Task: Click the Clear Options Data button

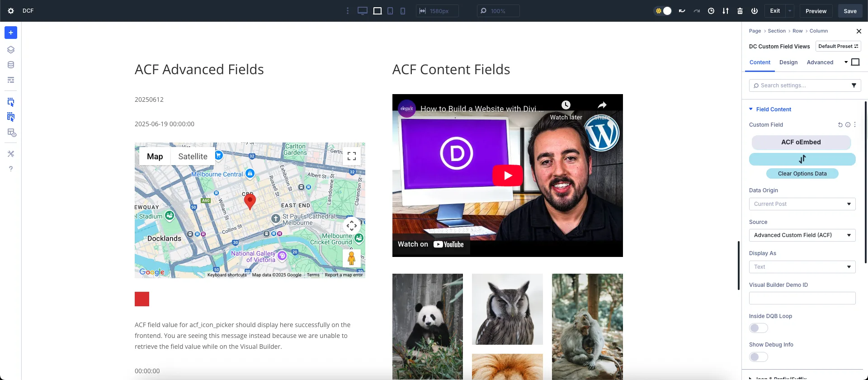Action: point(802,174)
